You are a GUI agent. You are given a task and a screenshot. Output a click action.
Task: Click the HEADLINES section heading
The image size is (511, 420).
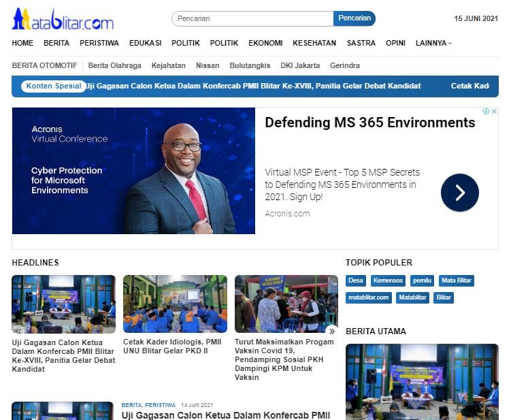(35, 263)
